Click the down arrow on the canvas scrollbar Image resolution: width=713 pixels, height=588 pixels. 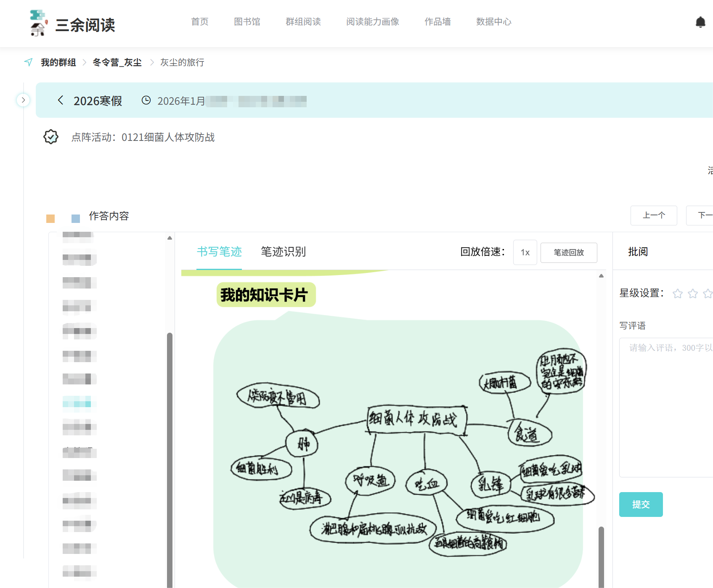pos(601,585)
